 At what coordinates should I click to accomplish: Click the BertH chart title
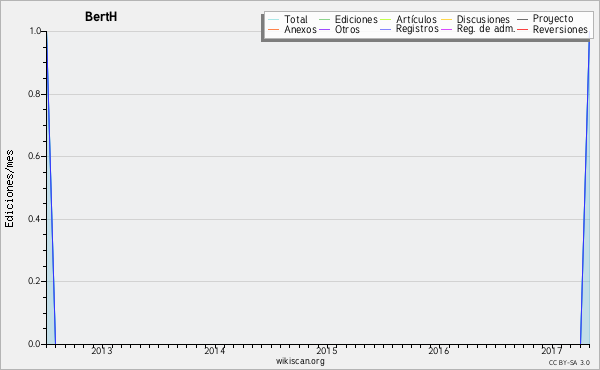pyautogui.click(x=101, y=17)
